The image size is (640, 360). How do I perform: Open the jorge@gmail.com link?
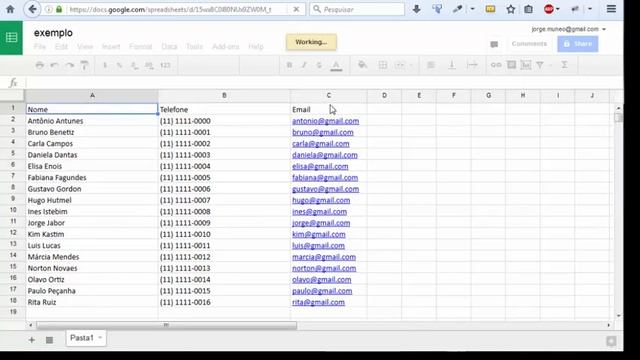point(321,223)
